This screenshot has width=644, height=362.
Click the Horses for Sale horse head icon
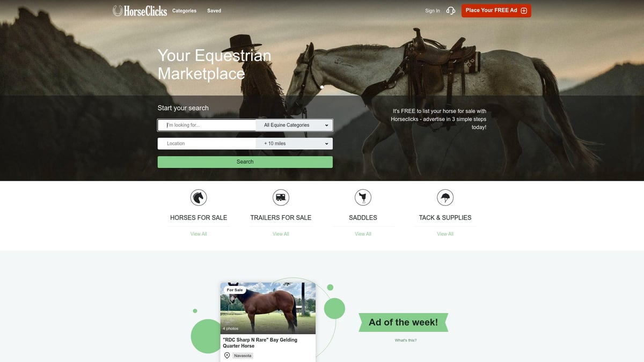(199, 197)
